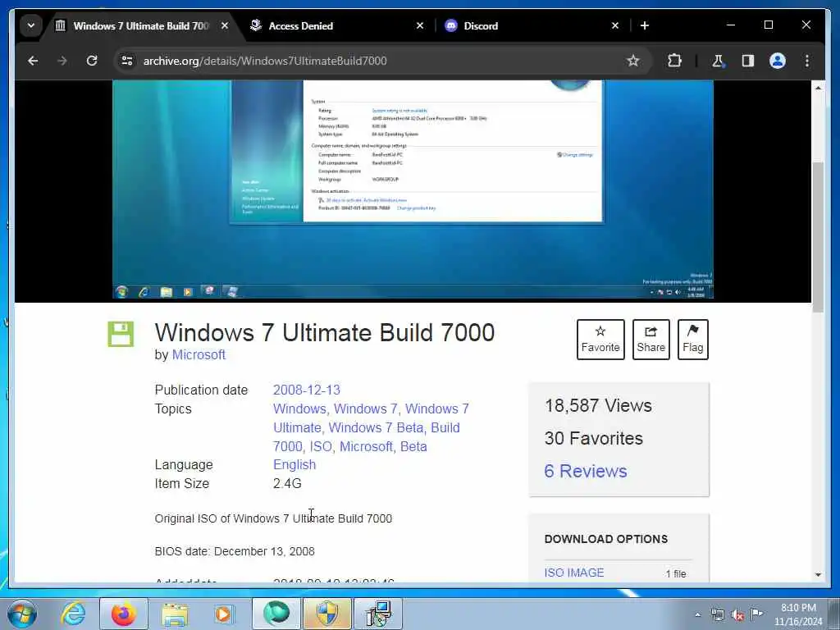Viewport: 840px width, 630px height.
Task: Open Chrome Labs flask icon
Action: (x=718, y=61)
